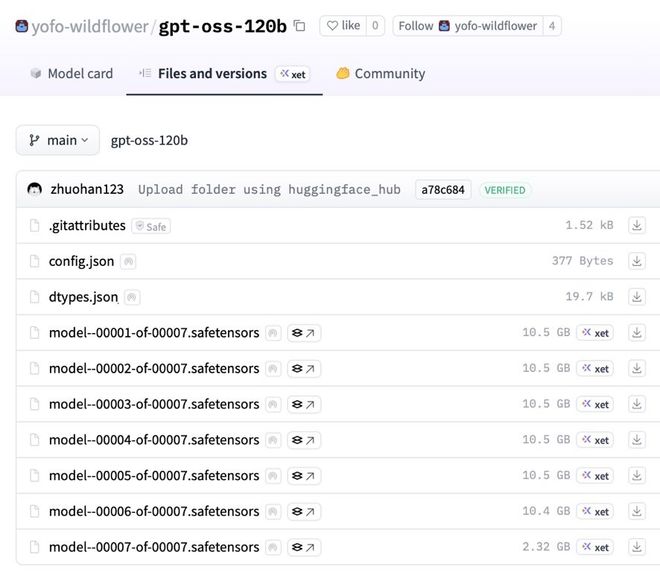Image resolution: width=660 pixels, height=585 pixels.
Task: Open the zhuohan123 user profile
Action: [87, 189]
